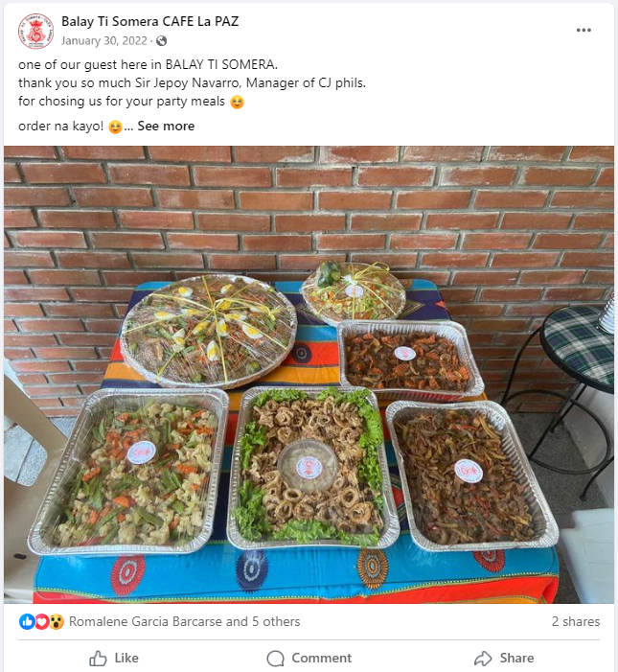Click the fried calamari tray in photo
618x672 pixels.
point(312,466)
